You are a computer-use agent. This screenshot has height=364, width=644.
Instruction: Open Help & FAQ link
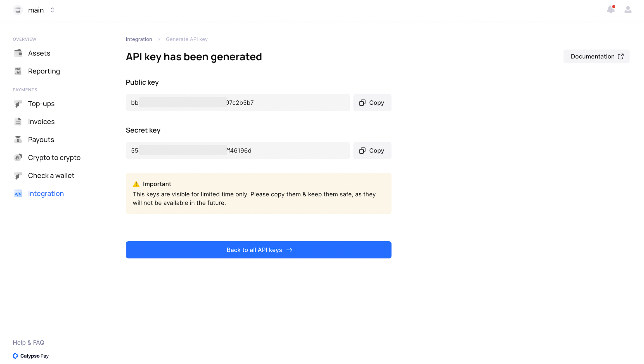pyautogui.click(x=29, y=342)
